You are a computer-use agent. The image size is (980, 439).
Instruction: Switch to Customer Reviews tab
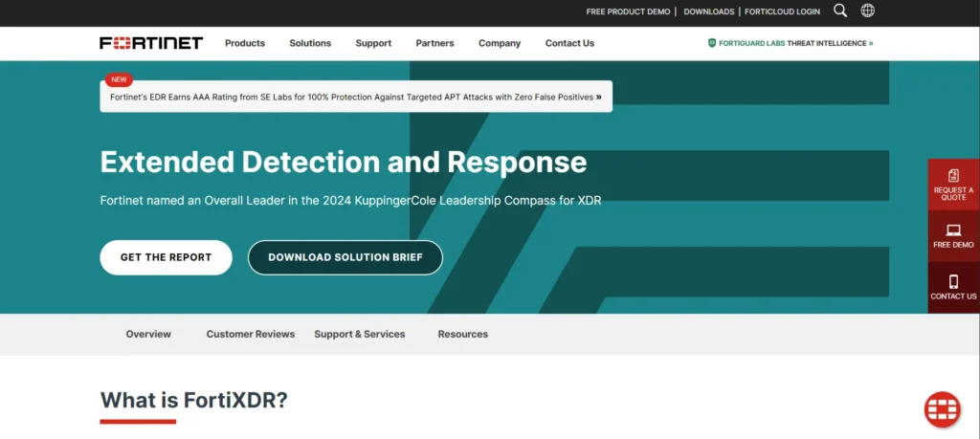(x=251, y=334)
